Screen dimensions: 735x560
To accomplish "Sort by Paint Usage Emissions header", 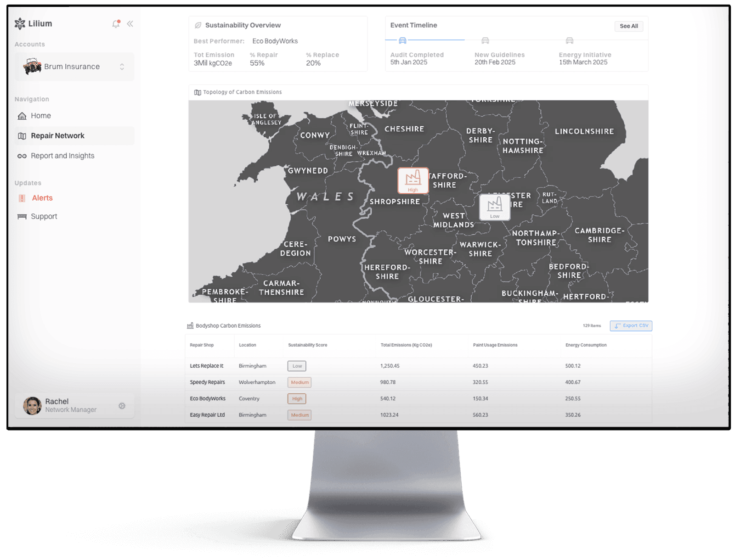I will (495, 345).
